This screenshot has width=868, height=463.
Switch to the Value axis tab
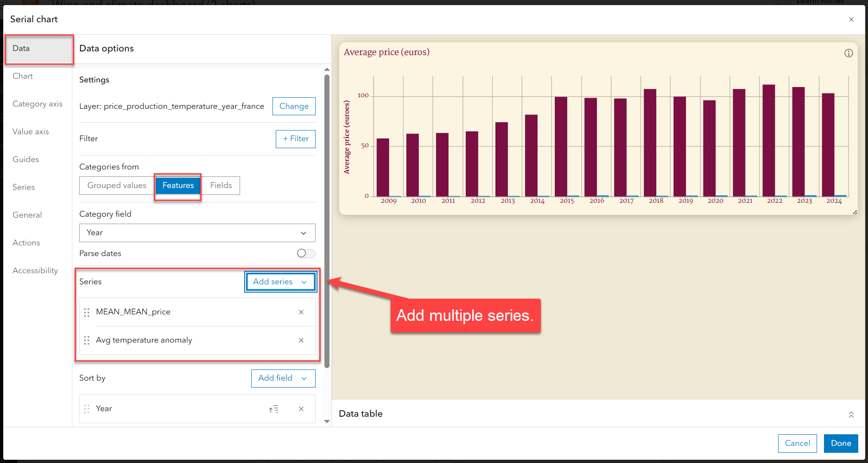pos(30,131)
